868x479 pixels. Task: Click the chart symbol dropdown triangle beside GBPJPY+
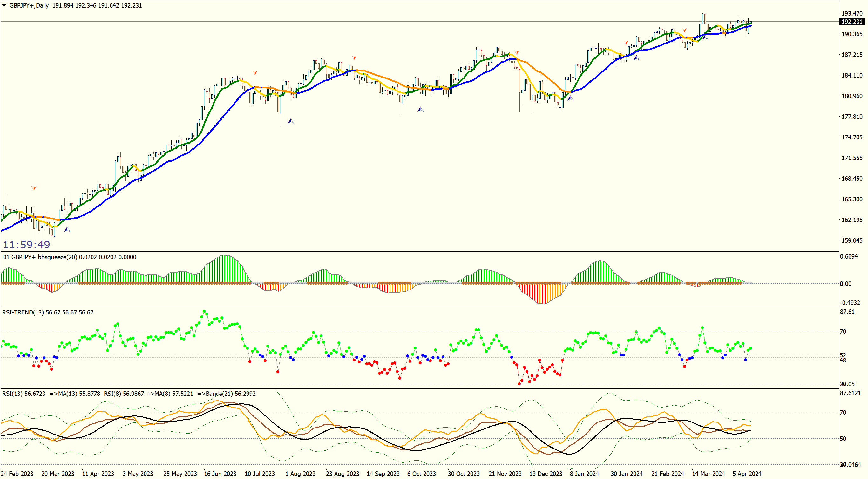click(4, 5)
